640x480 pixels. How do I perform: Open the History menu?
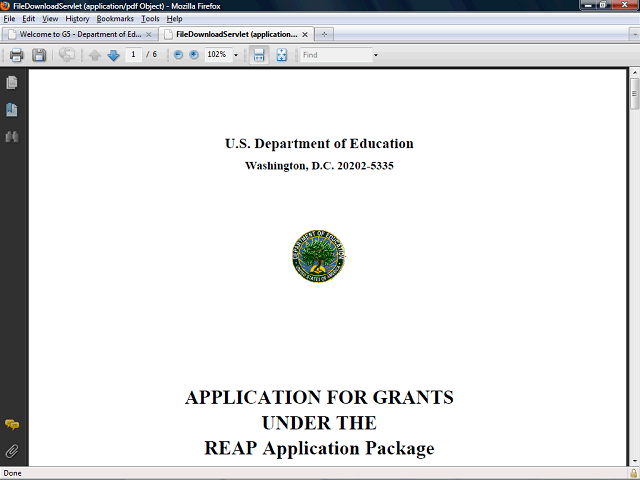point(77,19)
